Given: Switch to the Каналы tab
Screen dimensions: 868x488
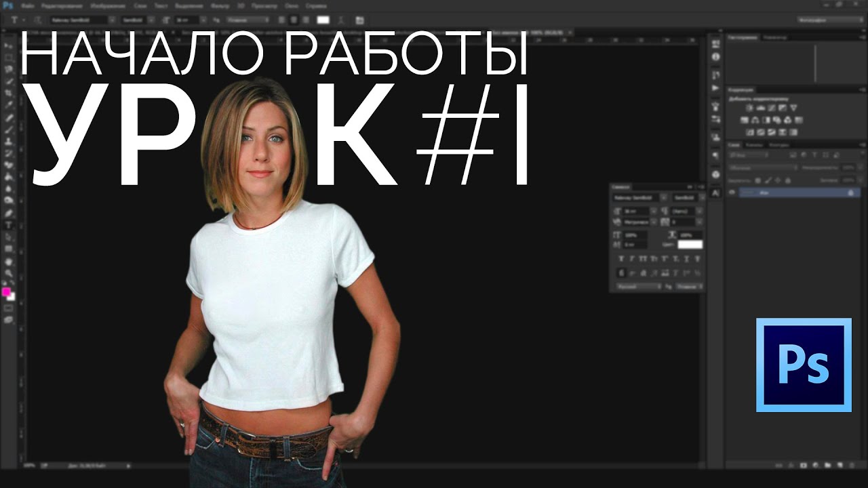Looking at the screenshot, I should (754, 145).
